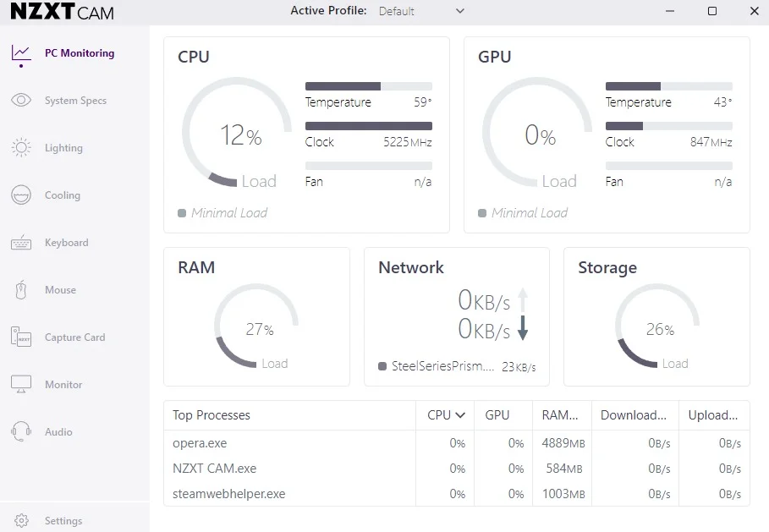Expand the Active Profile dropdown
The width and height of the screenshot is (769, 532).
pos(460,11)
